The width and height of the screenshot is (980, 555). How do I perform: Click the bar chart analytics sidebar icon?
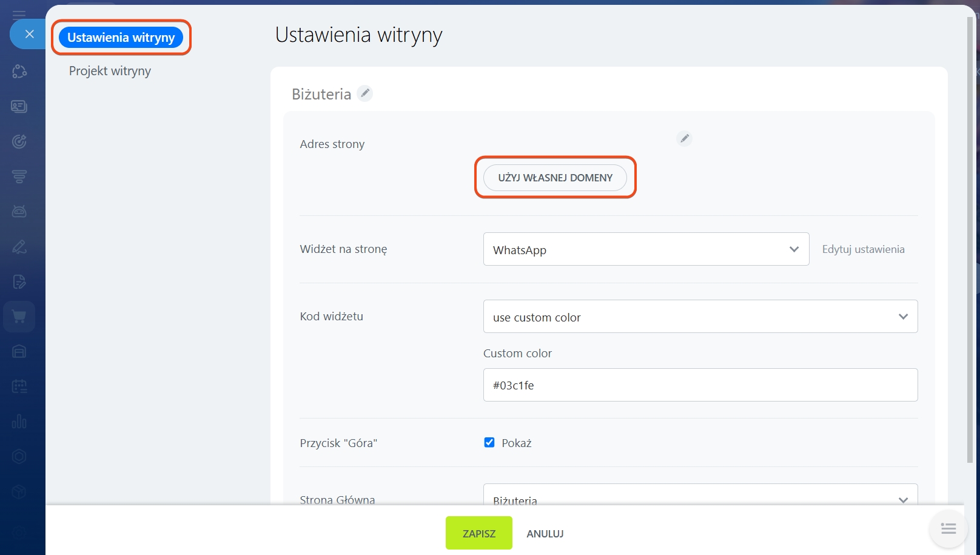(19, 421)
